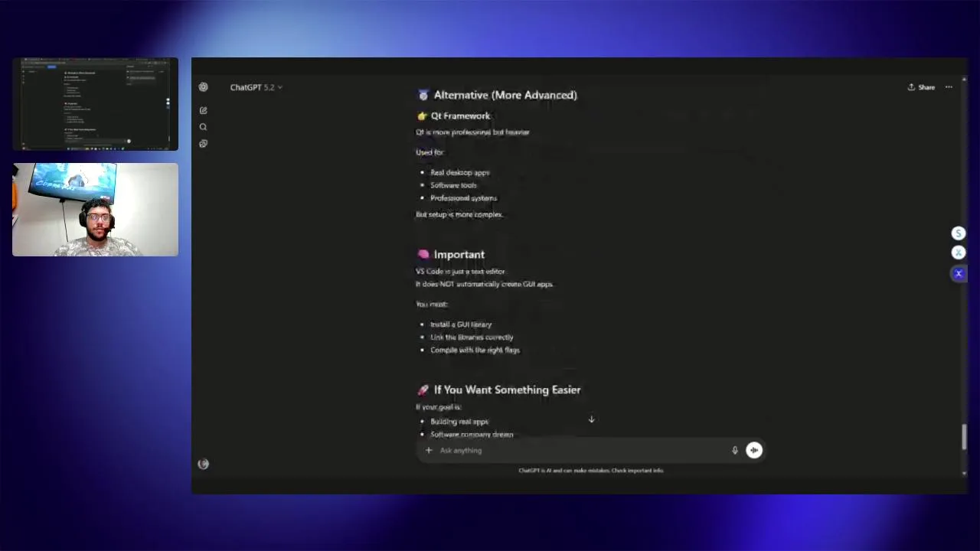Click If You Want Something Easier heading
980x551 pixels.
point(507,390)
